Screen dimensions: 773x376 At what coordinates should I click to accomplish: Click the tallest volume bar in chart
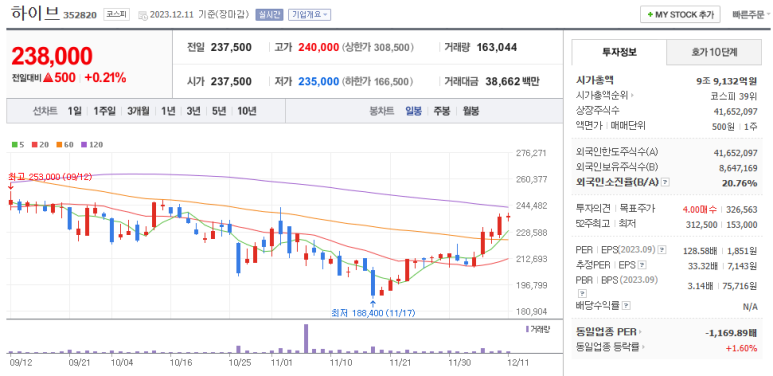tap(306, 339)
